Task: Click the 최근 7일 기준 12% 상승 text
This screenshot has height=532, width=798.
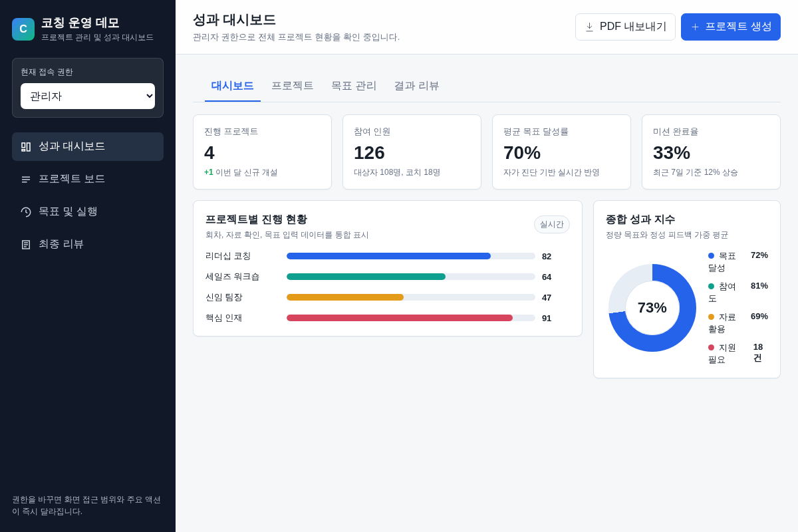Action: (x=696, y=172)
